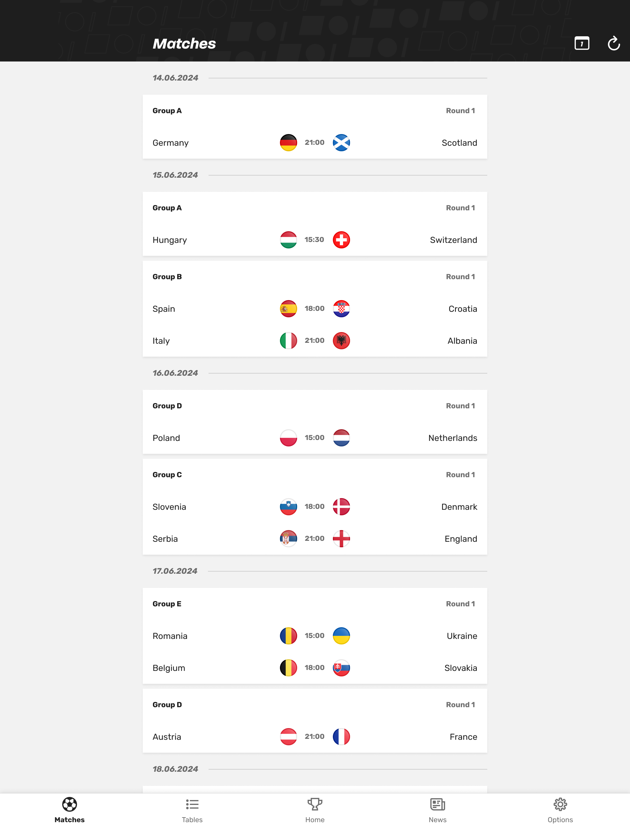Tap the Albania flag icon
This screenshot has height=840, width=630.
341,341
